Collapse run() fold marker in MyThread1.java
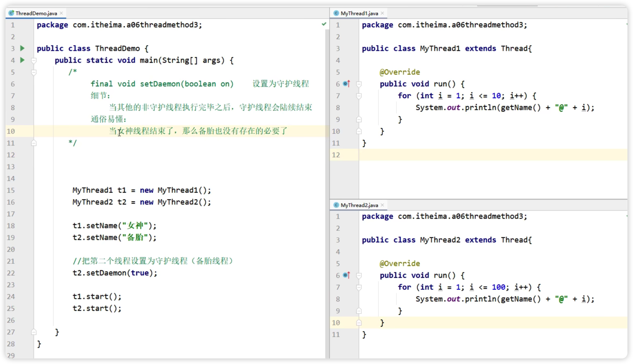The height and width of the screenshot is (364, 633). [359, 84]
